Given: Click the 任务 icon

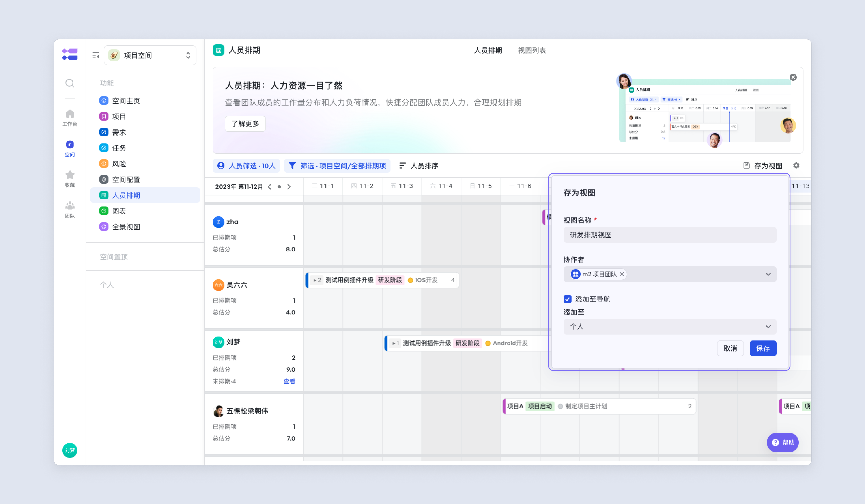Looking at the screenshot, I should [104, 148].
